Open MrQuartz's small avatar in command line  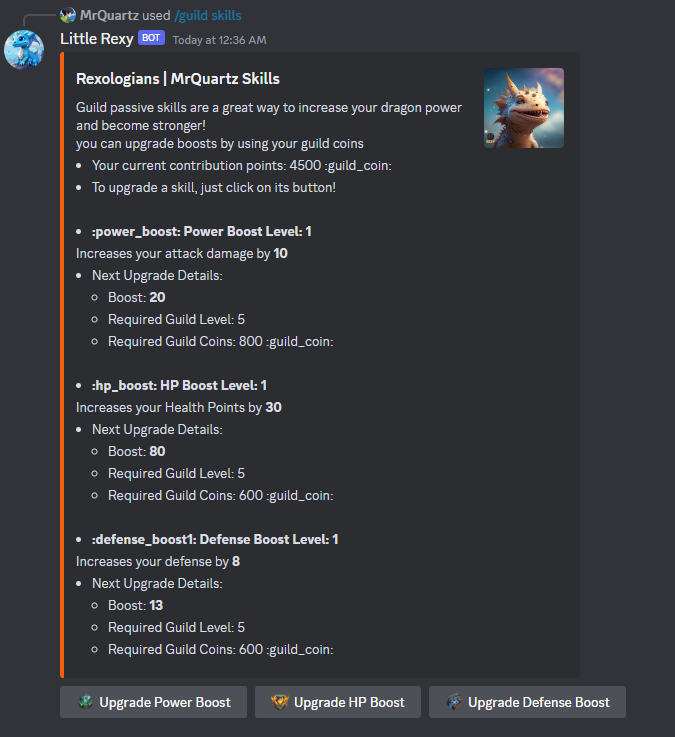(68, 15)
